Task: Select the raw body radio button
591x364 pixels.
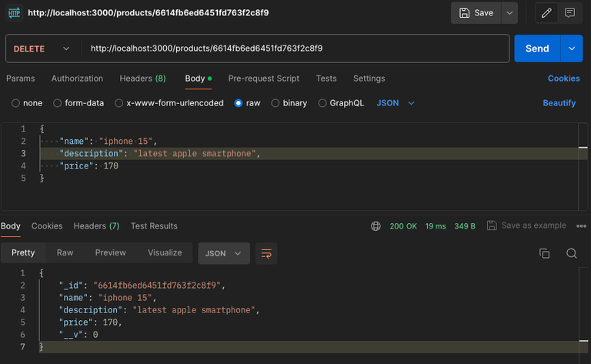Action: point(239,103)
